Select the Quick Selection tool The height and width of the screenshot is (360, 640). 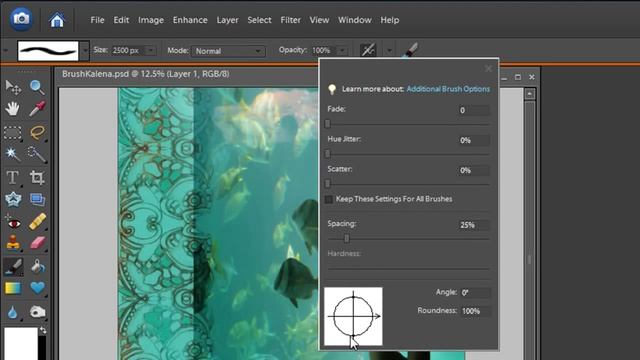[x=37, y=154]
